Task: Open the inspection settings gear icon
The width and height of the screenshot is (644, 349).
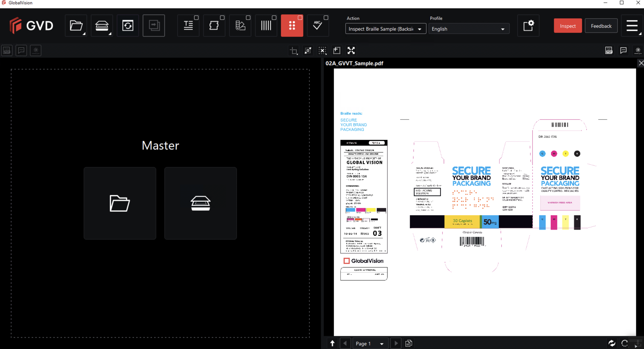Action: click(528, 26)
